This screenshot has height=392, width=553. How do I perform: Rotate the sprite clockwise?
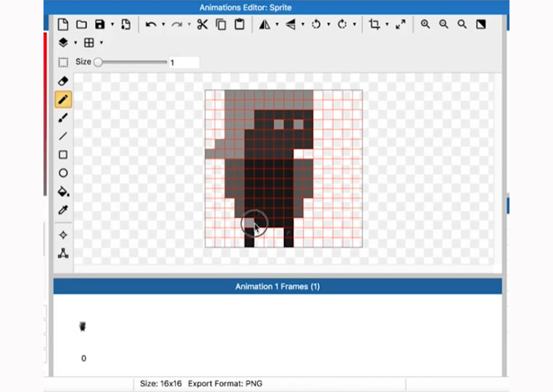tap(342, 25)
